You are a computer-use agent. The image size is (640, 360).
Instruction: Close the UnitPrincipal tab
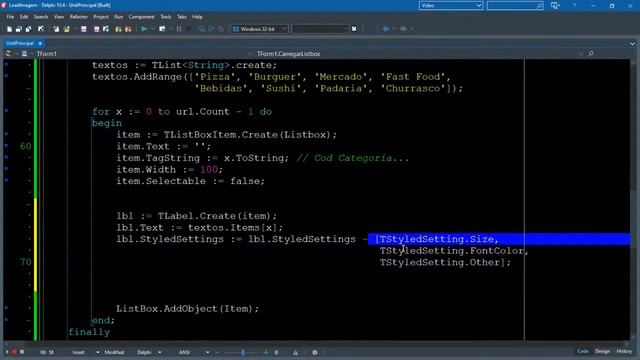pyautogui.click(x=40, y=43)
